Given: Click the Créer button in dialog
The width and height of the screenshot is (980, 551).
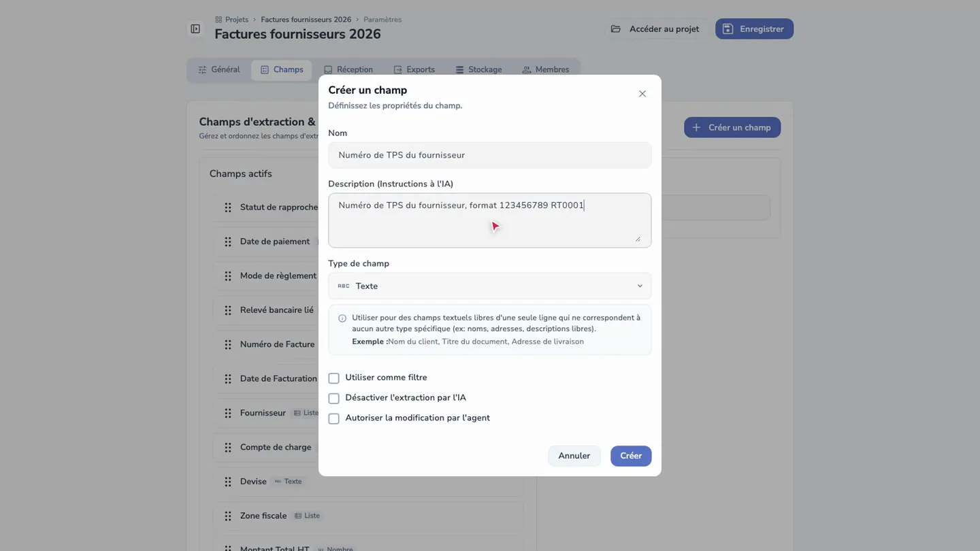Looking at the screenshot, I should [631, 456].
